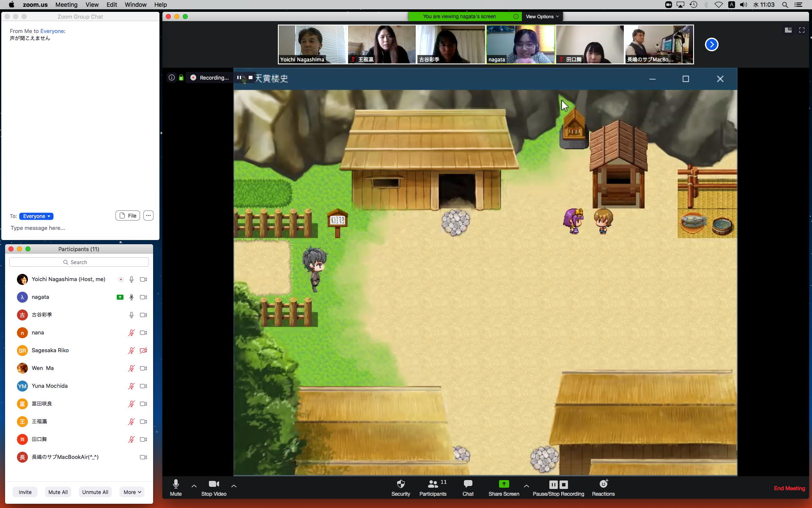The width and height of the screenshot is (812, 508).
Task: Enter full screen view icon
Action: tap(801, 30)
